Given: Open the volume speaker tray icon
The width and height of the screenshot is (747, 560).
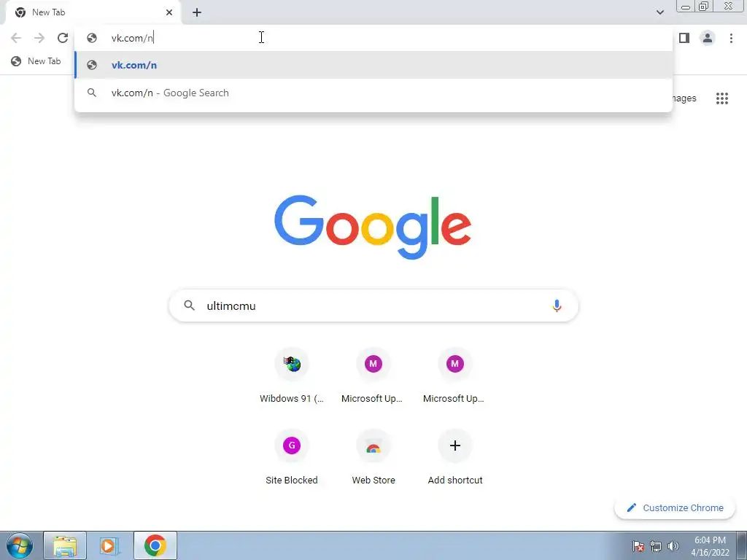Looking at the screenshot, I should 673,546.
